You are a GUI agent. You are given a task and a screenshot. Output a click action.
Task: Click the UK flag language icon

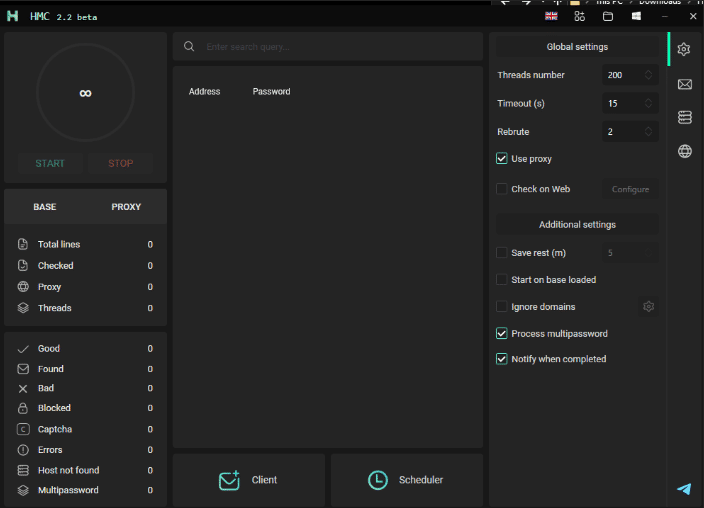(551, 16)
